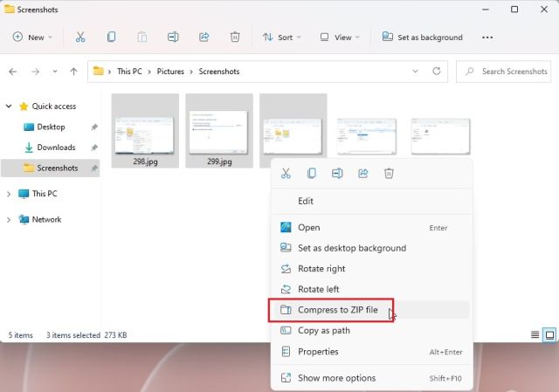Collapse the Quick access section
Screen dimensions: 559x392
[x=10, y=107]
